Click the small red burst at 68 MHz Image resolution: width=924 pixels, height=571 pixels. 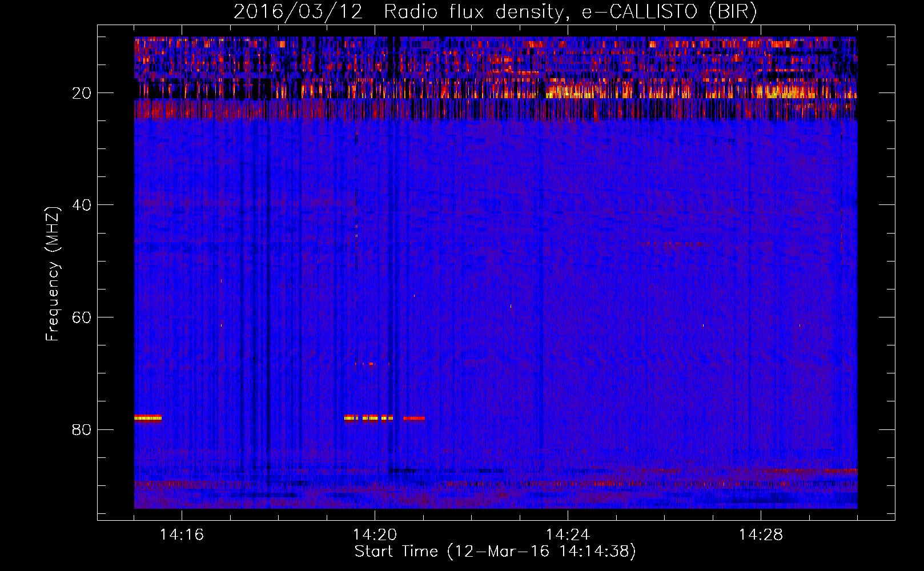(x=371, y=364)
